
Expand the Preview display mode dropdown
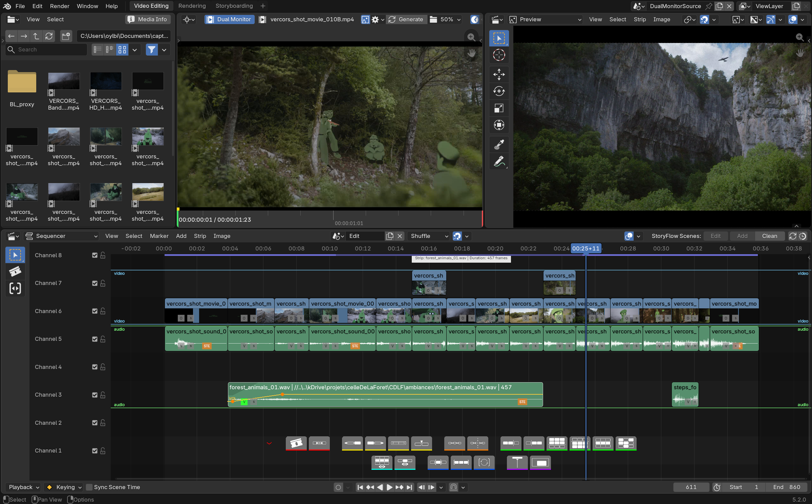pyautogui.click(x=545, y=20)
